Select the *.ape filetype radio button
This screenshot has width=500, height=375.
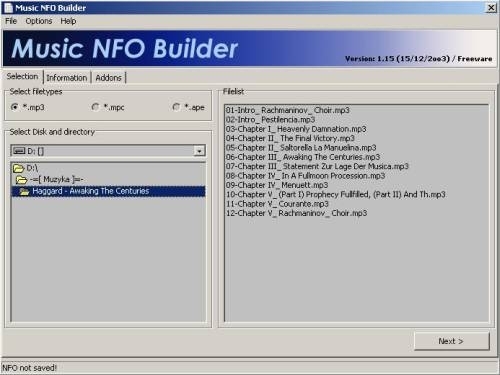176,107
